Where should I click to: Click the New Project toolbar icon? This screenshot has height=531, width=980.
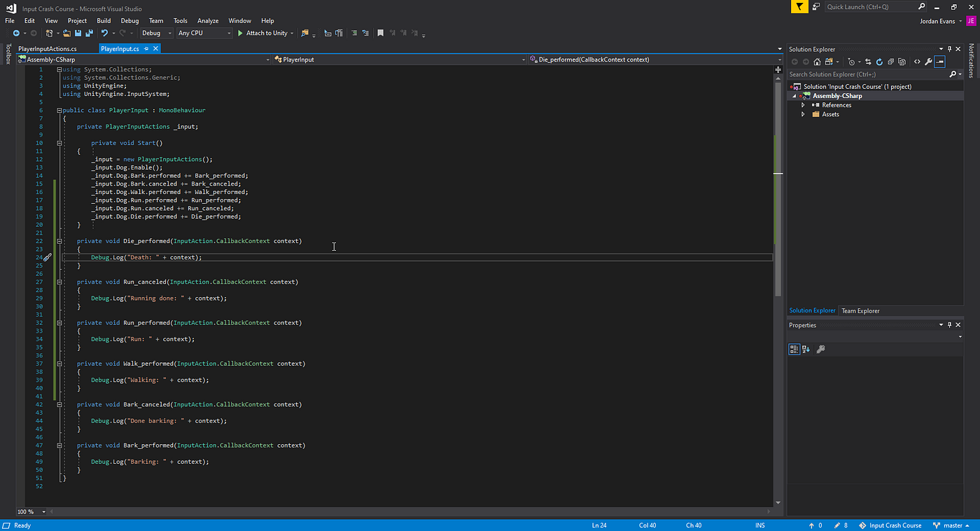50,33
